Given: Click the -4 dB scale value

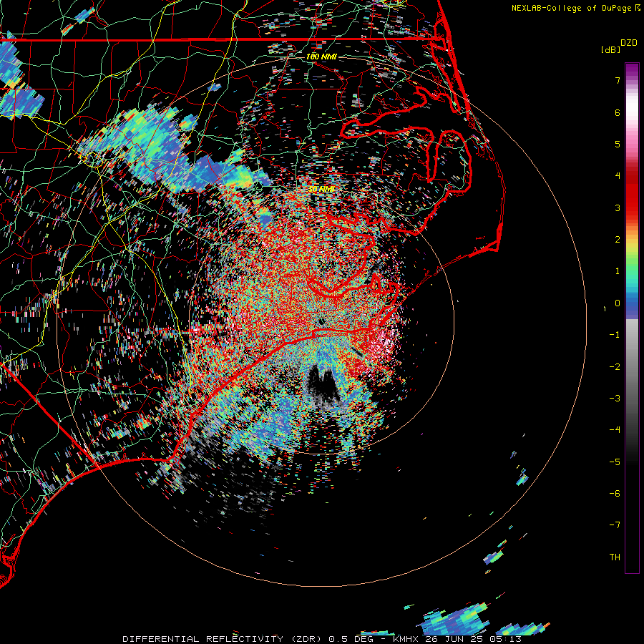Looking at the screenshot, I should coord(615,430).
